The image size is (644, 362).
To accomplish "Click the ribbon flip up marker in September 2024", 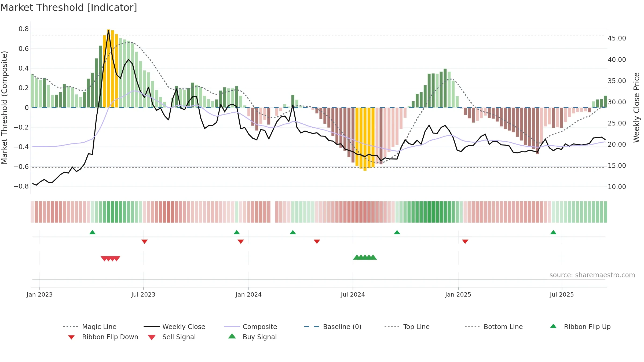I will tap(397, 232).
